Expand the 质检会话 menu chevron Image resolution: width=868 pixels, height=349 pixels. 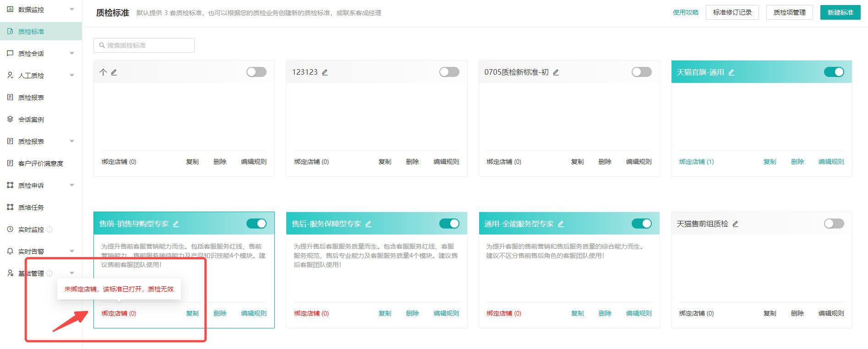72,53
